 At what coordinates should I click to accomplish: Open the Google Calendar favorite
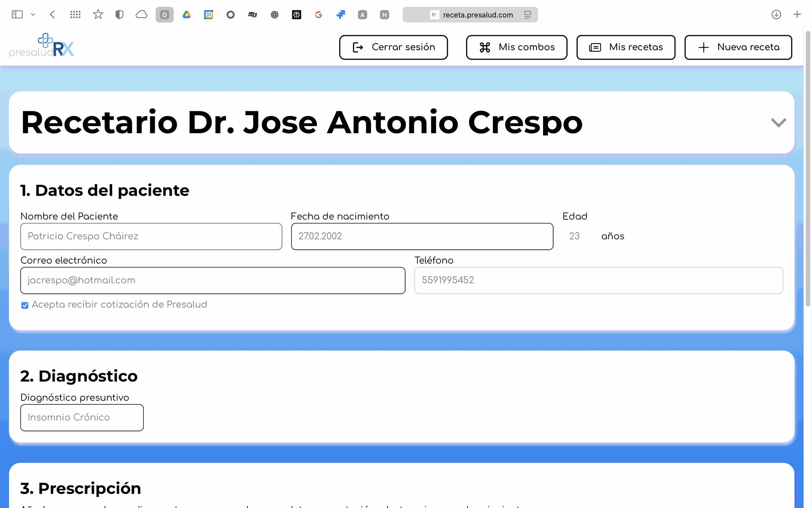point(208,15)
